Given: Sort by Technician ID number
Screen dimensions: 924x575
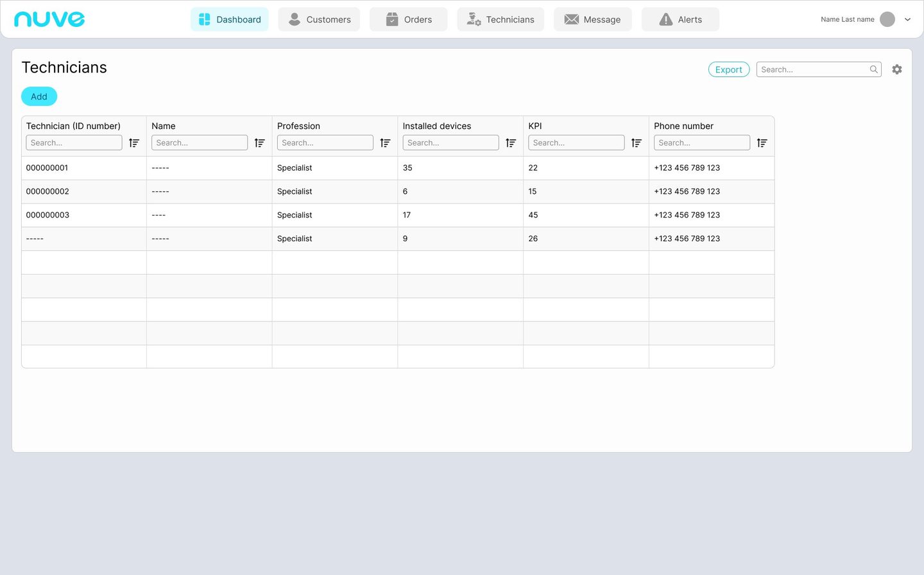Looking at the screenshot, I should pos(134,142).
